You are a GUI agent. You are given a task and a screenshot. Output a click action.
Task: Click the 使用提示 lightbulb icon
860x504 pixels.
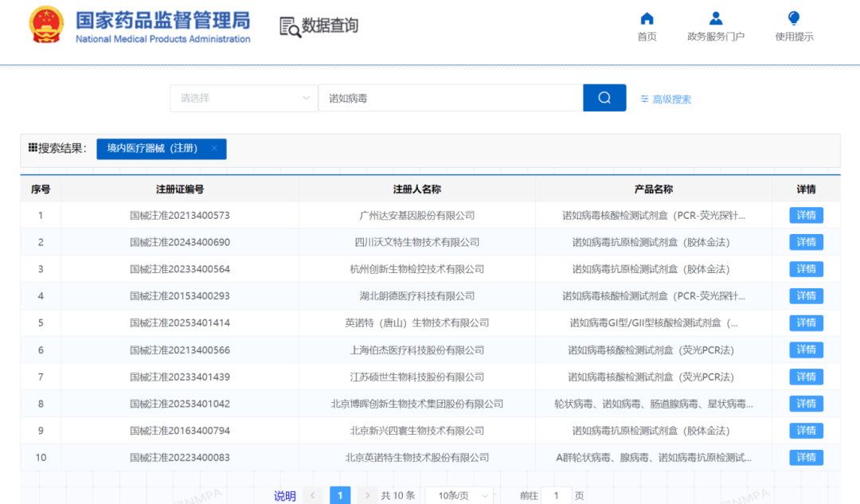point(794,18)
